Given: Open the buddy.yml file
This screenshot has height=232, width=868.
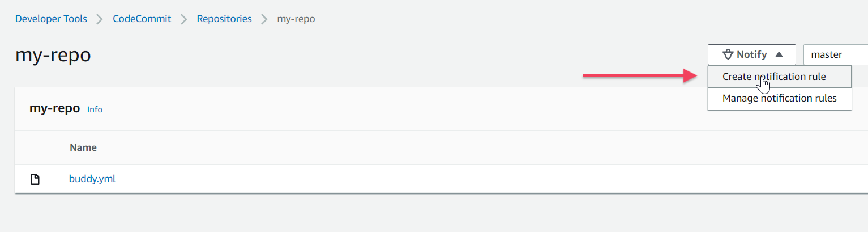Looking at the screenshot, I should pyautogui.click(x=92, y=179).
